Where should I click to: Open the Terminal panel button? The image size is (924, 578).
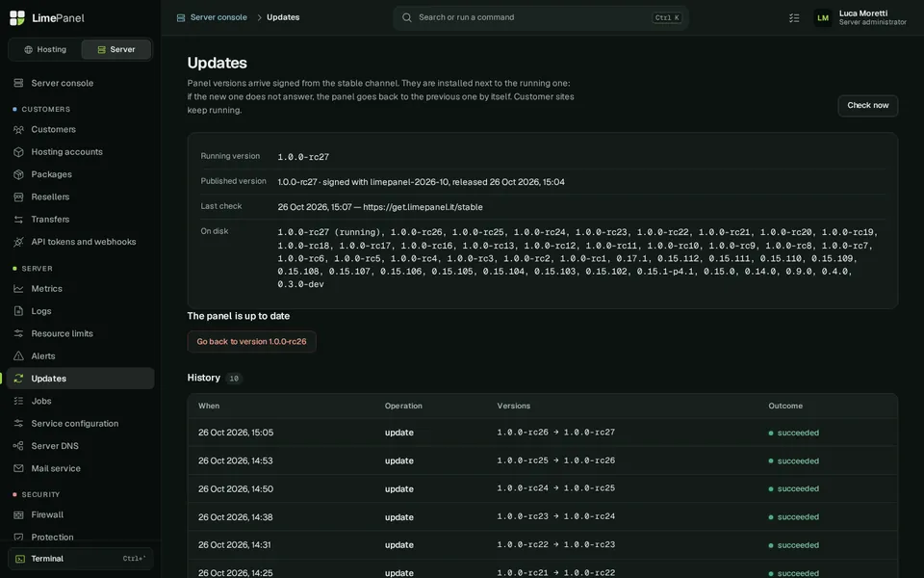pos(80,559)
